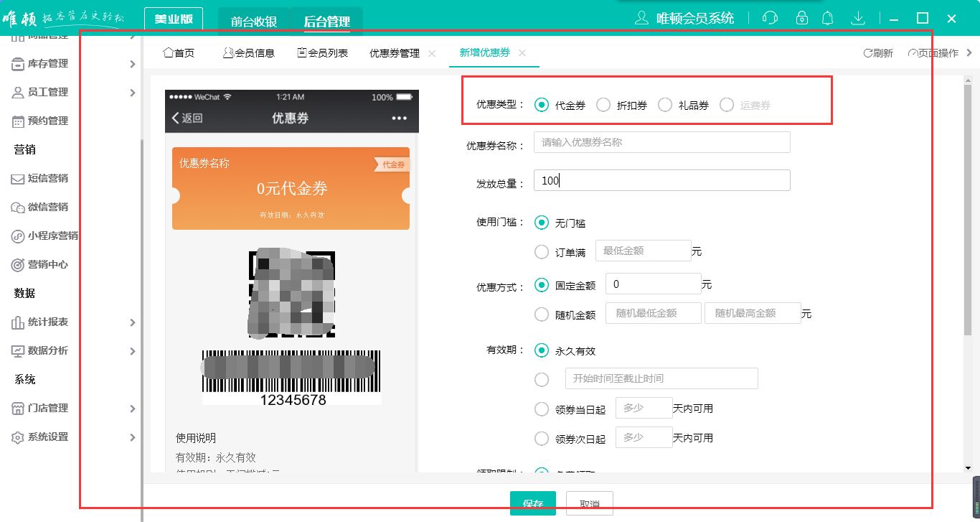The image size is (980, 522).
Task: Click the statistics report bar chart icon
Action: (18, 322)
